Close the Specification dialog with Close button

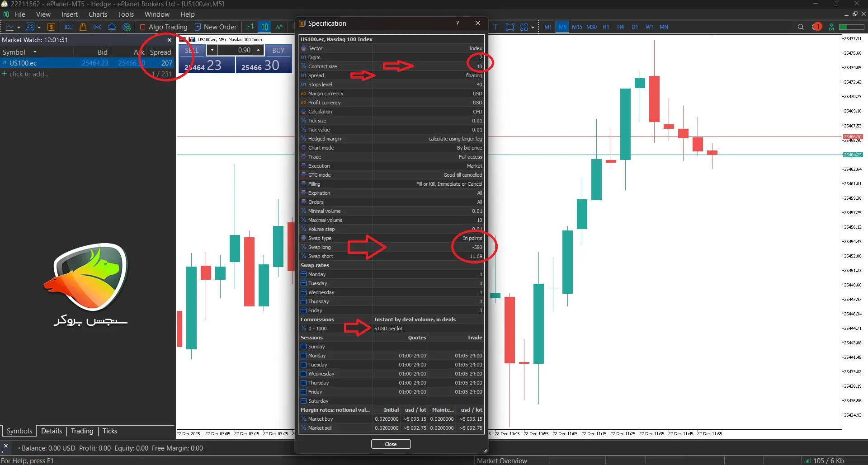[x=391, y=444]
